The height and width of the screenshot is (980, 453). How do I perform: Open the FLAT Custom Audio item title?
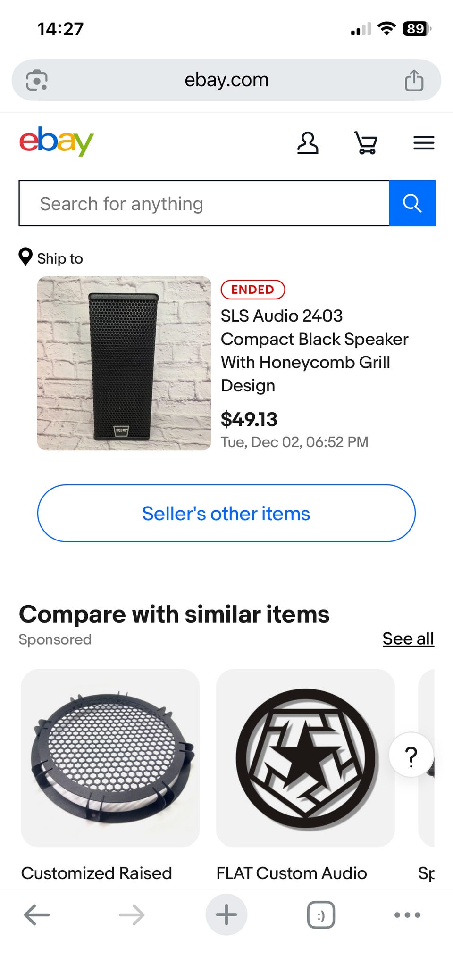[292, 873]
